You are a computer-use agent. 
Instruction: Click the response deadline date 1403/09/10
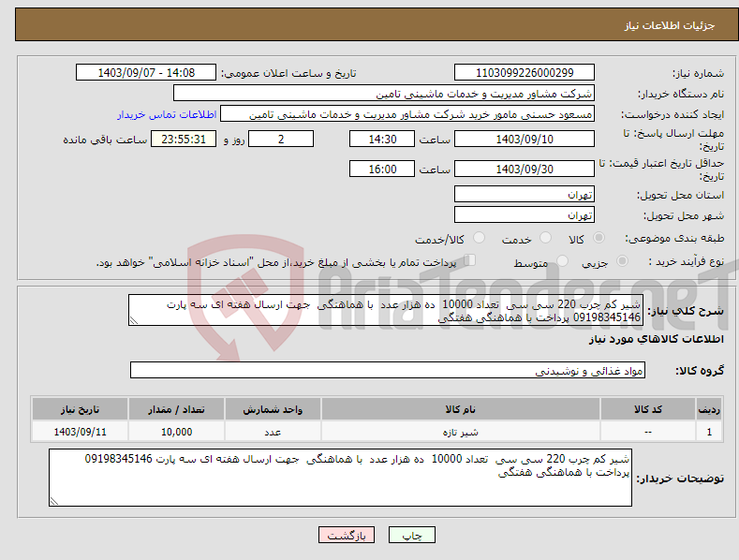click(x=525, y=139)
